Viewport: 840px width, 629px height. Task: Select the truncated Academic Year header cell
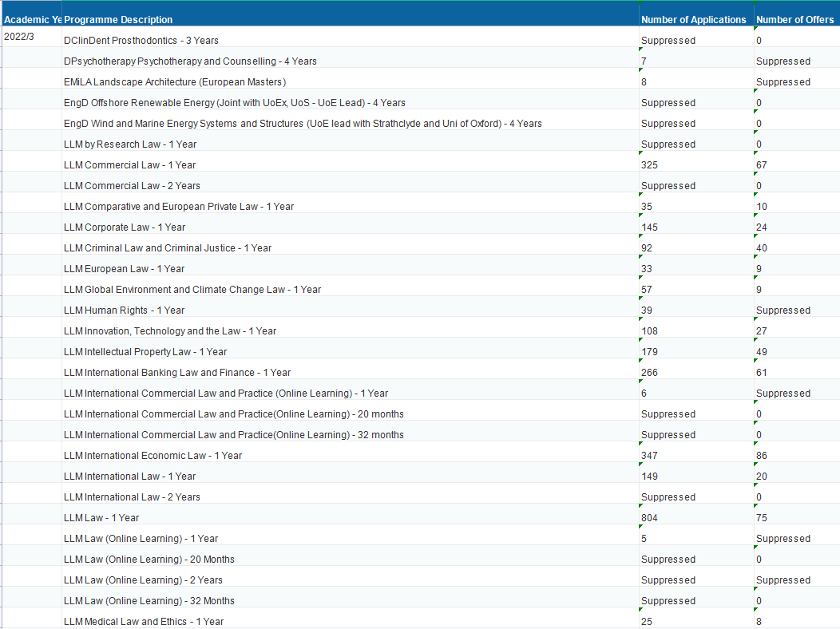coord(32,20)
